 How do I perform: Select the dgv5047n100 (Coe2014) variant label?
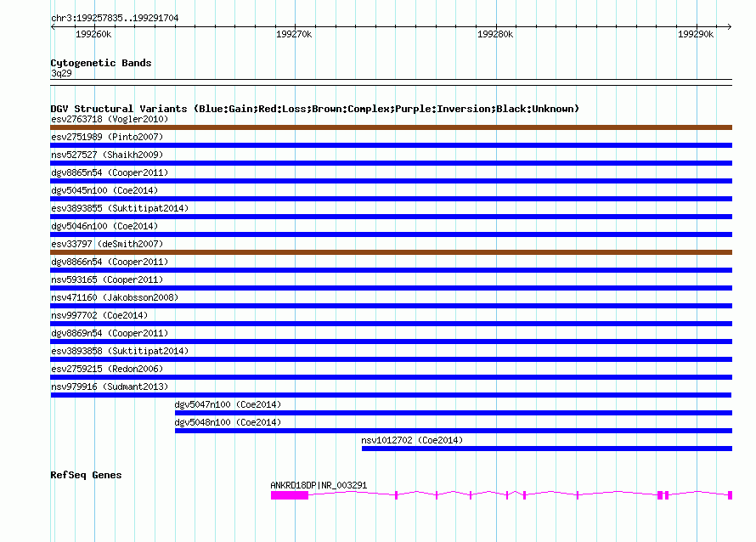[228, 404]
